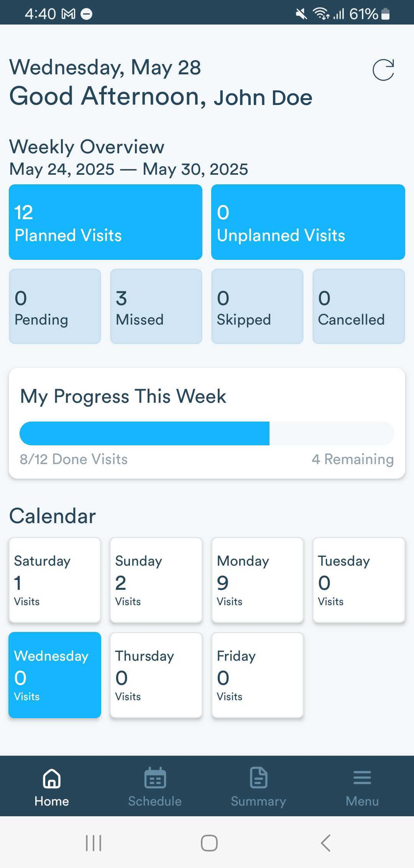View the 0 Cancelled visits tile
This screenshot has height=868, width=414.
pos(358,306)
